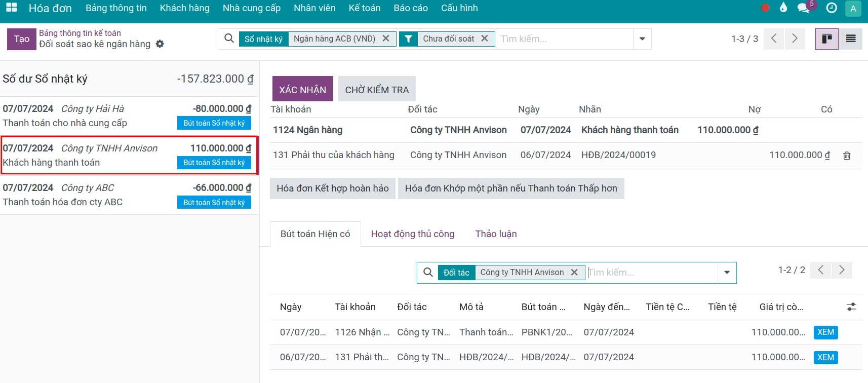868x383 pixels.
Task: Switch to Hoạt động thủ công tab
Action: (413, 234)
